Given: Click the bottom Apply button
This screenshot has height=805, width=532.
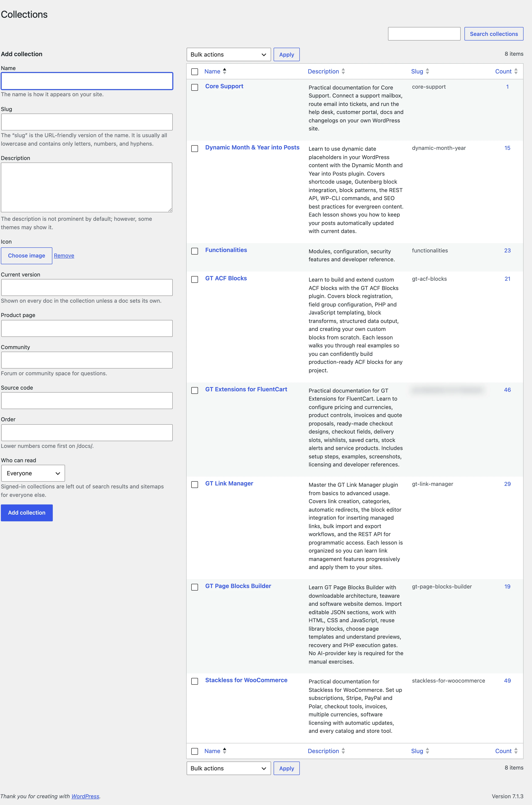Looking at the screenshot, I should coord(286,768).
